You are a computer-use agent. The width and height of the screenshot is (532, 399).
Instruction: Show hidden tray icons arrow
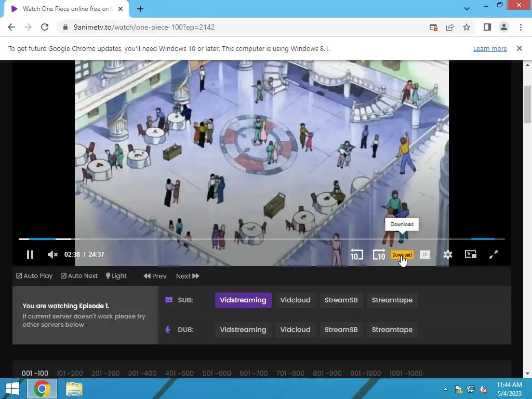pyautogui.click(x=445, y=389)
